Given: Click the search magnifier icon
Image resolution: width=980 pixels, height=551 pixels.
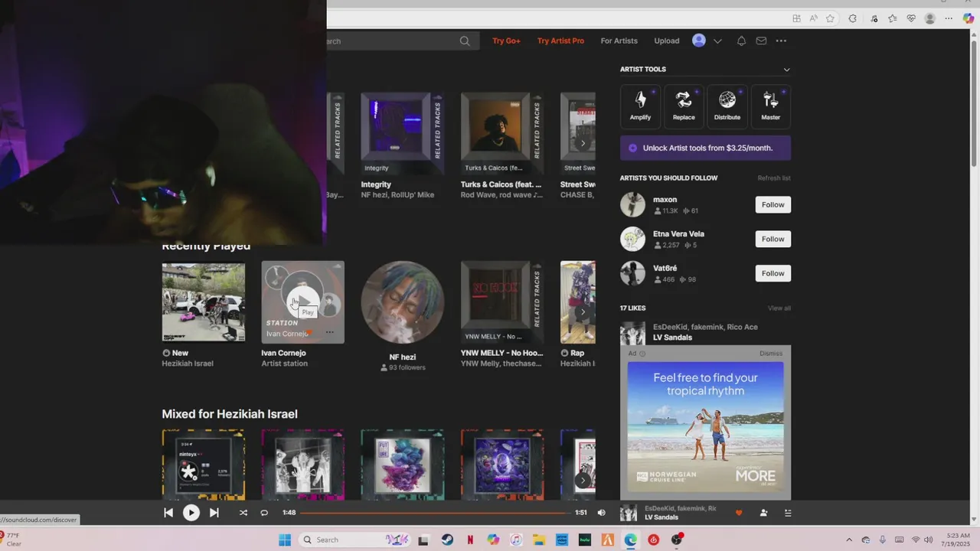Looking at the screenshot, I should coord(465,41).
